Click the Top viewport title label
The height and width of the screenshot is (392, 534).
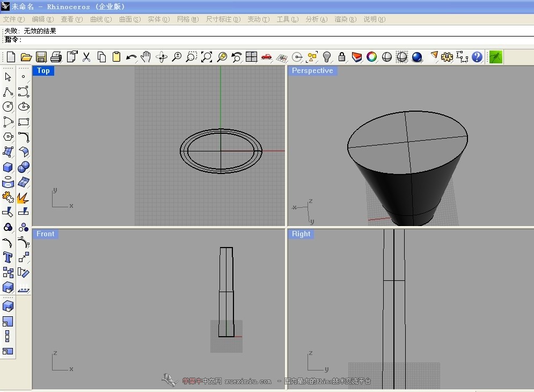[x=43, y=70]
